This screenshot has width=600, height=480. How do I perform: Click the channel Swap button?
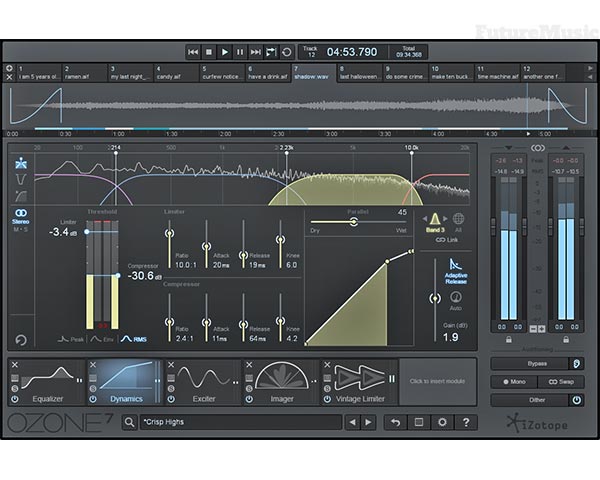pyautogui.click(x=561, y=382)
